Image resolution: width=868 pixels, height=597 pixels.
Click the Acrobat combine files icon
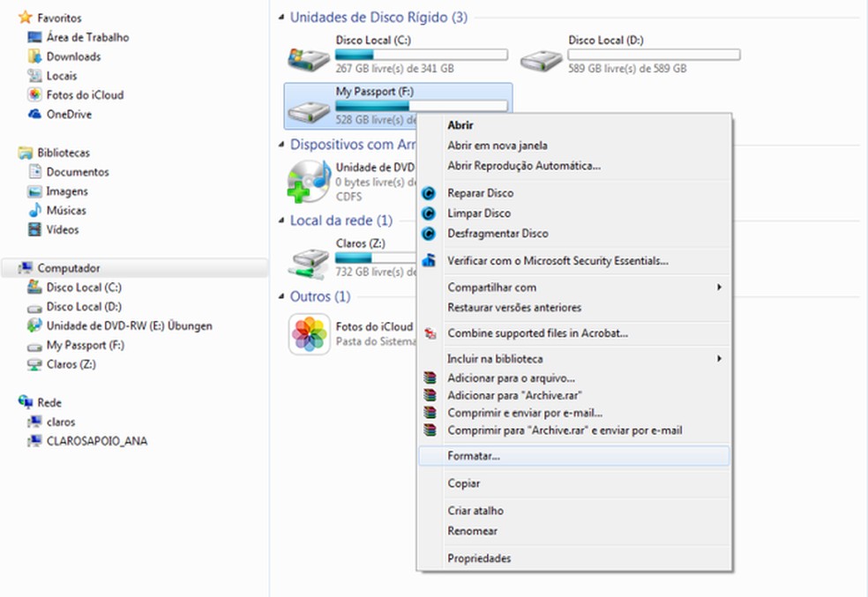[430, 333]
